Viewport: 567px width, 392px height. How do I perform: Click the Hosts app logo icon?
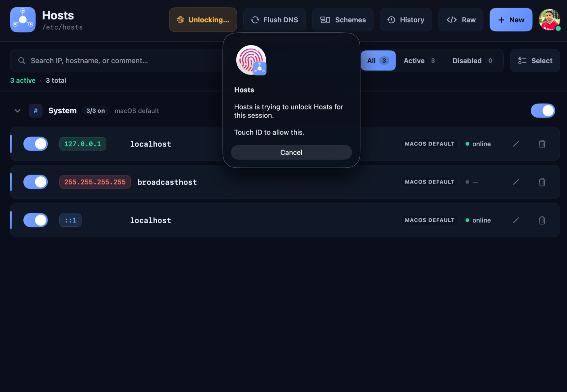click(x=23, y=20)
